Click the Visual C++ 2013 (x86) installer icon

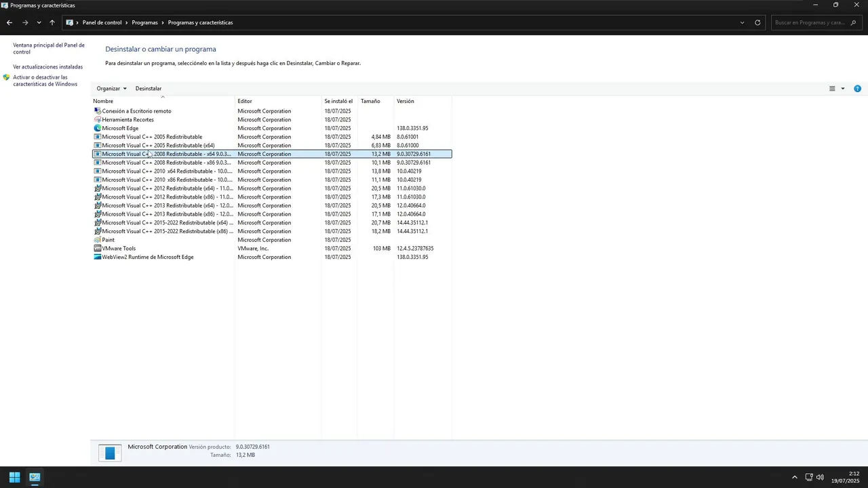98,214
